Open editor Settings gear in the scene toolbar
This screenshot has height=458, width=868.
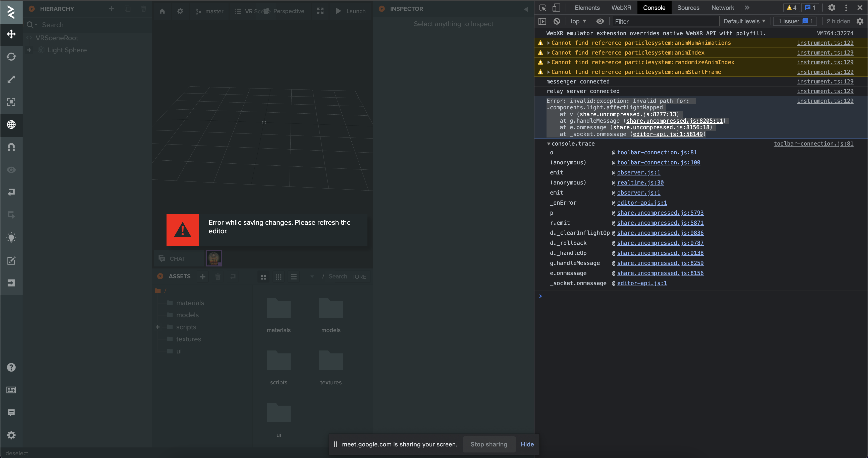180,11
